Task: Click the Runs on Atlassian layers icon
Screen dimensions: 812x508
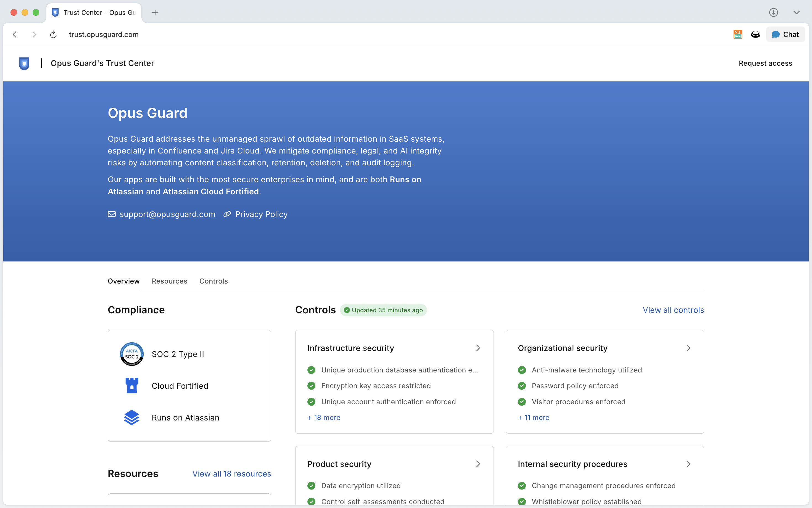Action: click(132, 418)
